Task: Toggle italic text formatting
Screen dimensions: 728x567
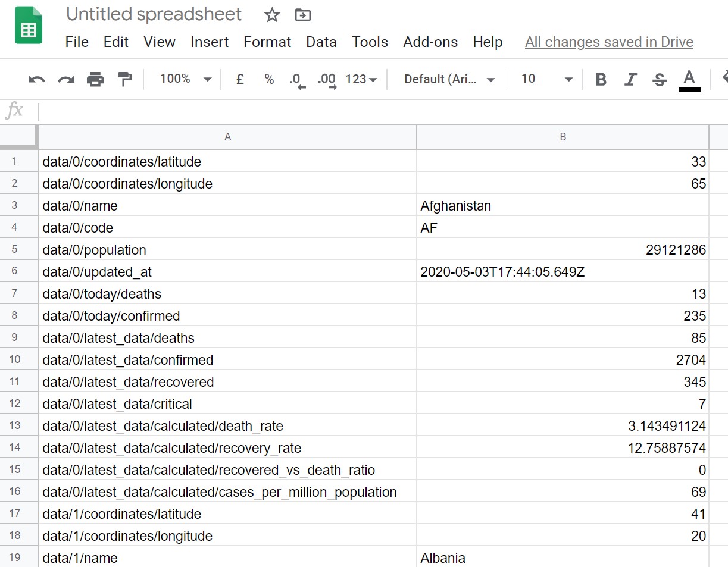Action: (x=630, y=79)
